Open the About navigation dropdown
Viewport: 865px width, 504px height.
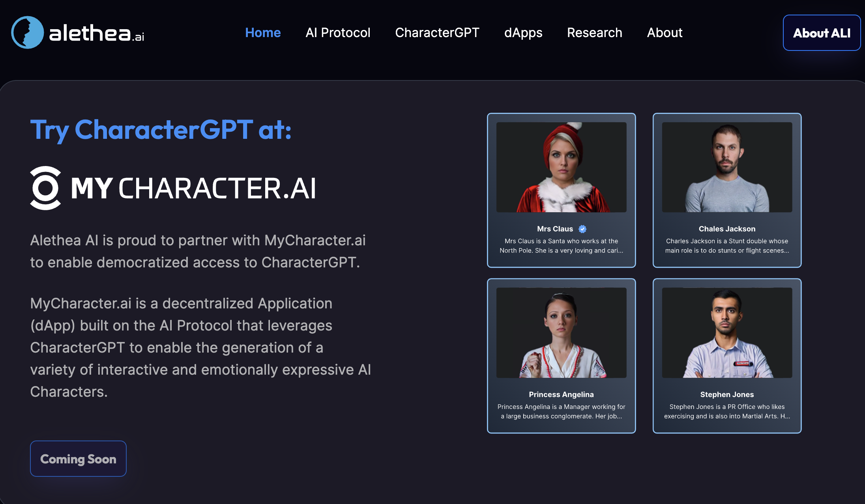click(x=665, y=32)
